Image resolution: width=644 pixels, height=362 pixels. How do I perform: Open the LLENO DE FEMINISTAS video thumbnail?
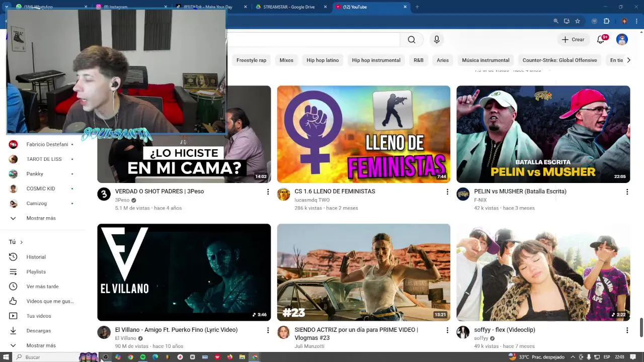pos(363,134)
